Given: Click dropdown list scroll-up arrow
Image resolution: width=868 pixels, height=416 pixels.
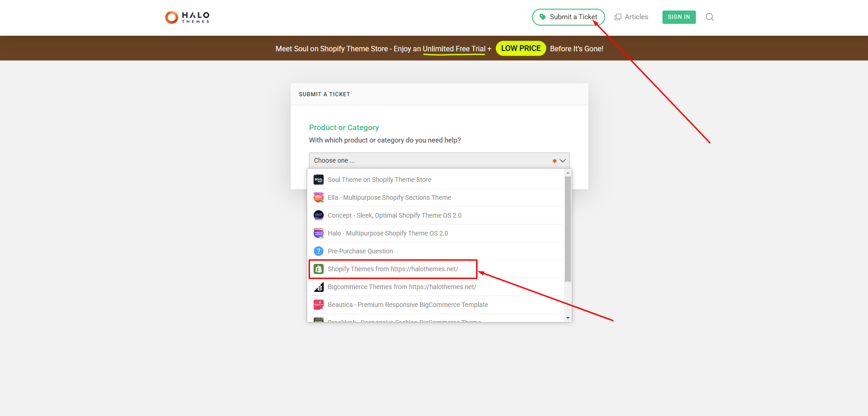Looking at the screenshot, I should click(x=568, y=173).
